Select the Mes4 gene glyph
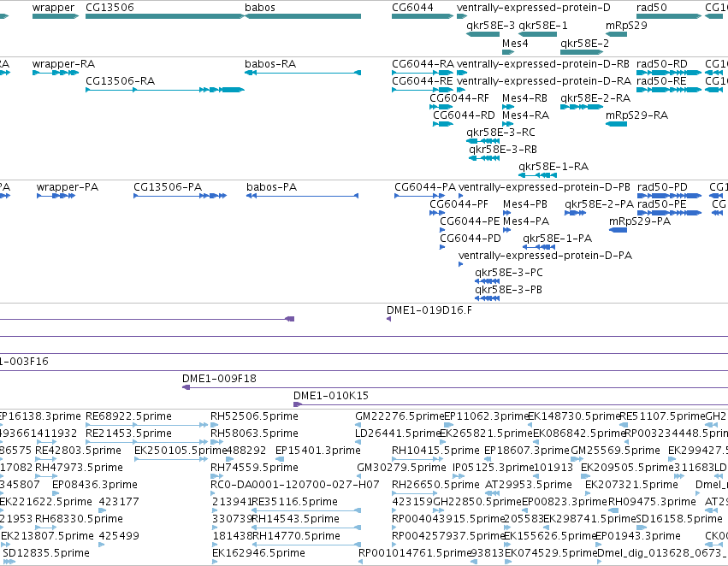 pyautogui.click(x=508, y=52)
